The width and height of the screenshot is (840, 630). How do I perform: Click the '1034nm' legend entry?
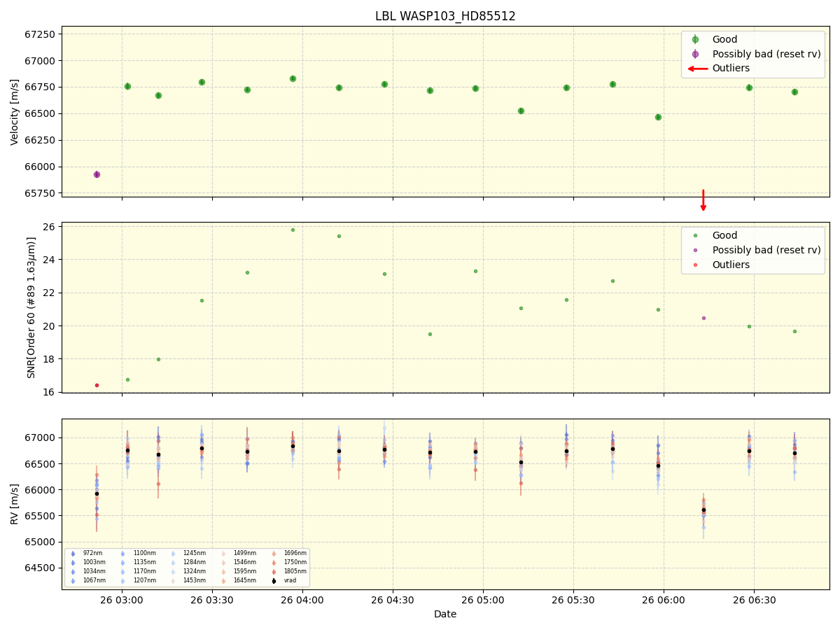pos(94,571)
